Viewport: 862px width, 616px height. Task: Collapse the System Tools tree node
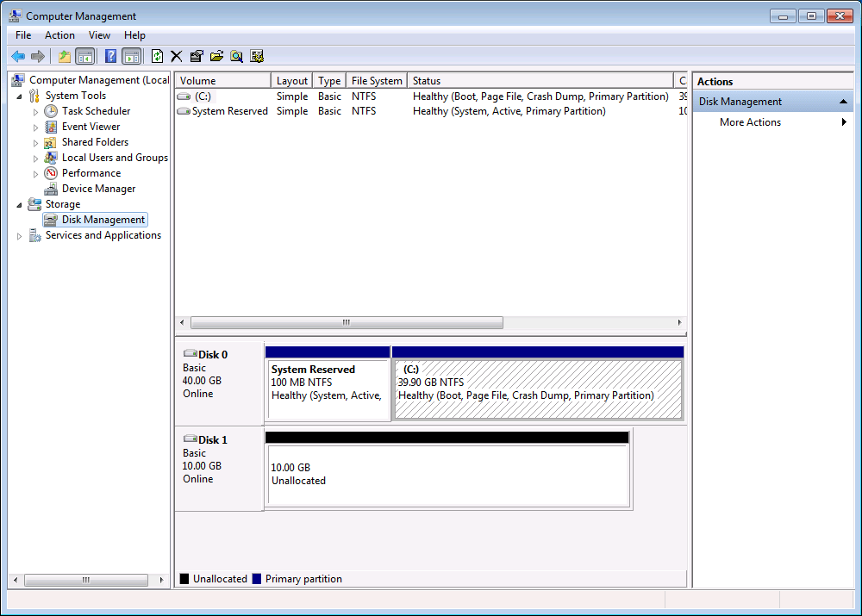(20, 96)
